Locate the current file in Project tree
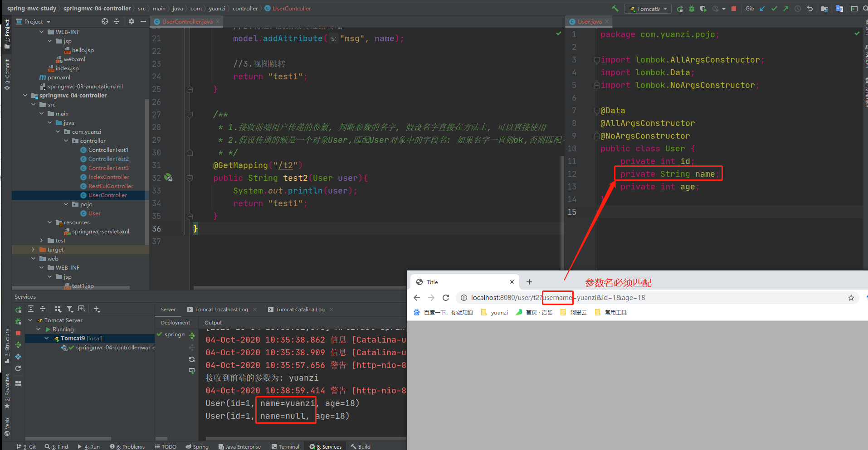Viewport: 868px width, 450px height. pos(105,21)
